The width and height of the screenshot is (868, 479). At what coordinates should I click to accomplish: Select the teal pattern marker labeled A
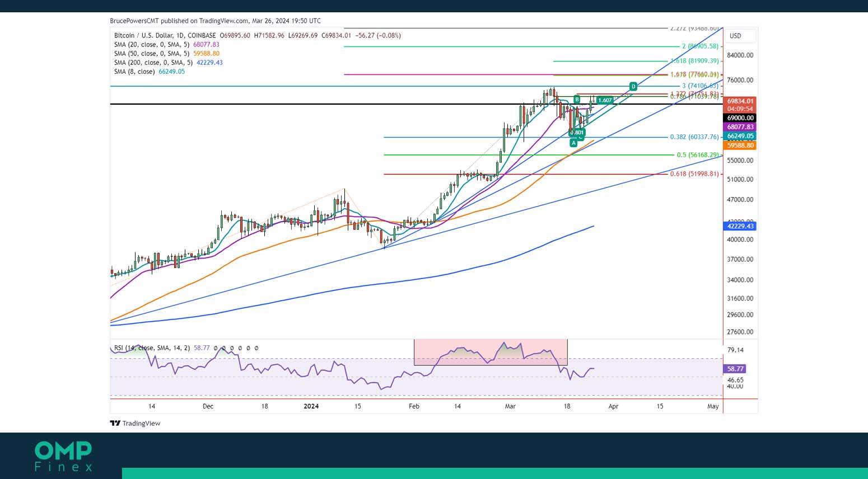(x=573, y=143)
